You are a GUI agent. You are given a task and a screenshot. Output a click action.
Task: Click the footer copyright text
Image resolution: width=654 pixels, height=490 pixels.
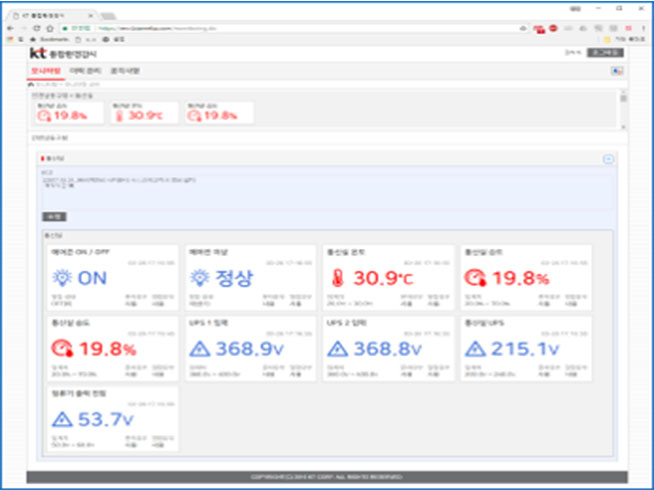pos(327,477)
